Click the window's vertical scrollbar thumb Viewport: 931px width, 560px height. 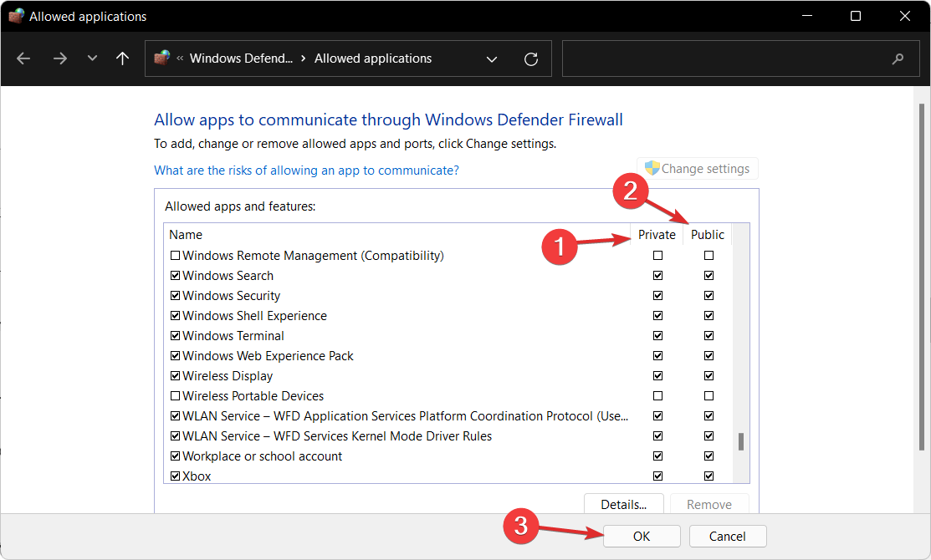pos(922,277)
